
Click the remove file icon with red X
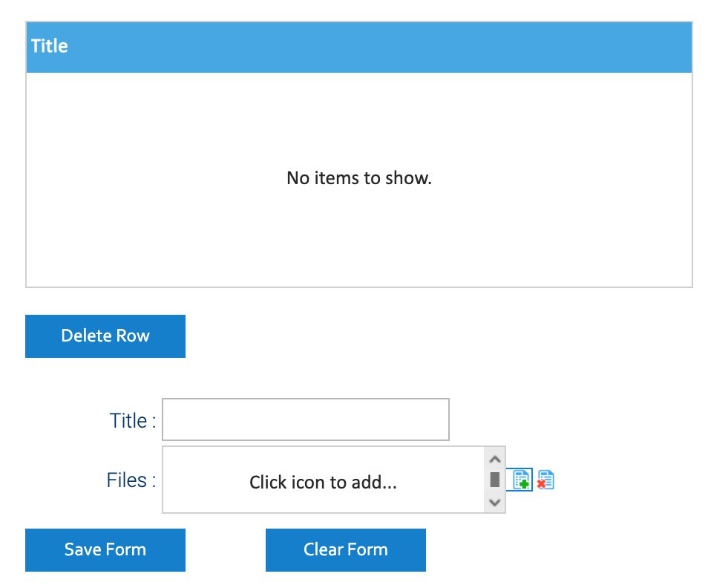(x=545, y=480)
